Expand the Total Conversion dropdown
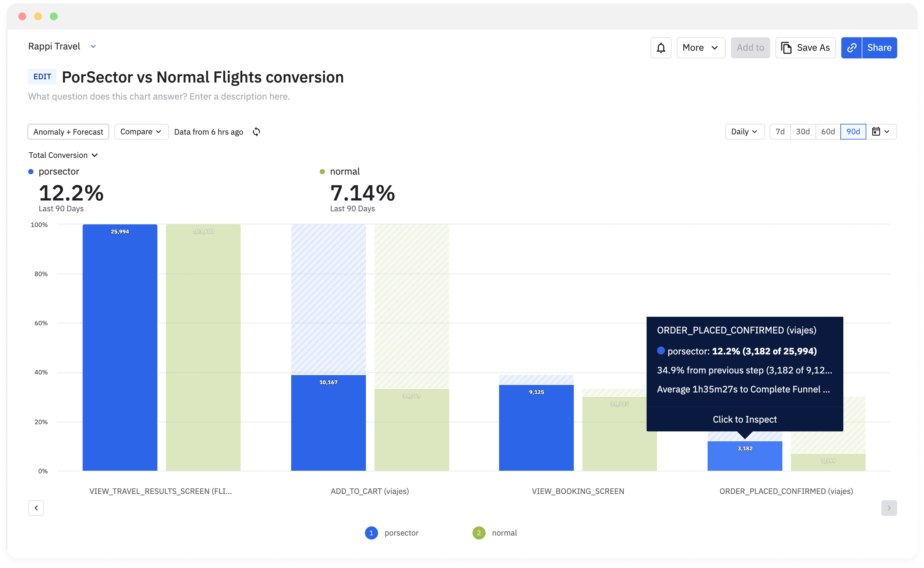This screenshot has width=924, height=568. [63, 155]
